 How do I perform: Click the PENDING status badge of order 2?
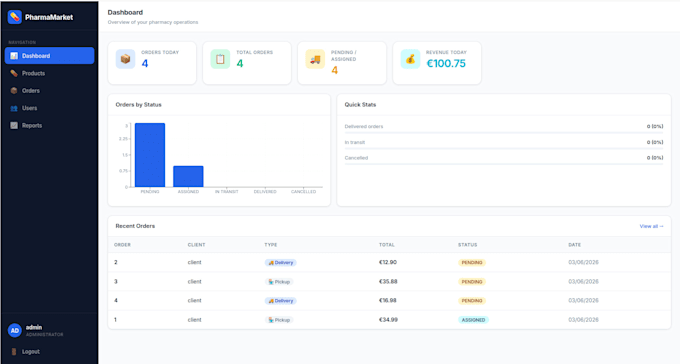tap(472, 262)
